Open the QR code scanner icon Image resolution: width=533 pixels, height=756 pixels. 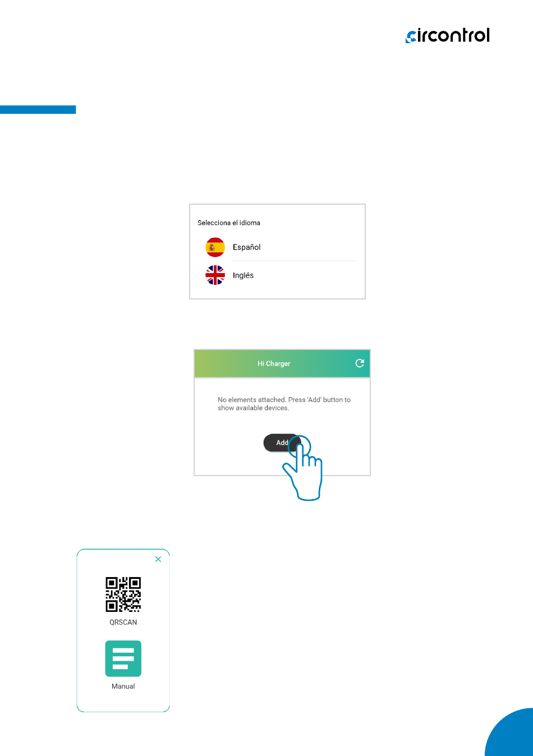pyautogui.click(x=123, y=594)
